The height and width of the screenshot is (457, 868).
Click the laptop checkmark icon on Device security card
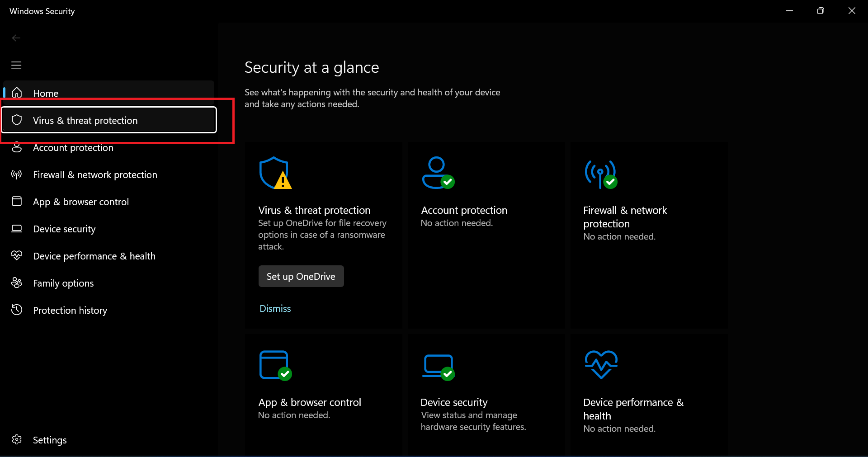point(438,367)
